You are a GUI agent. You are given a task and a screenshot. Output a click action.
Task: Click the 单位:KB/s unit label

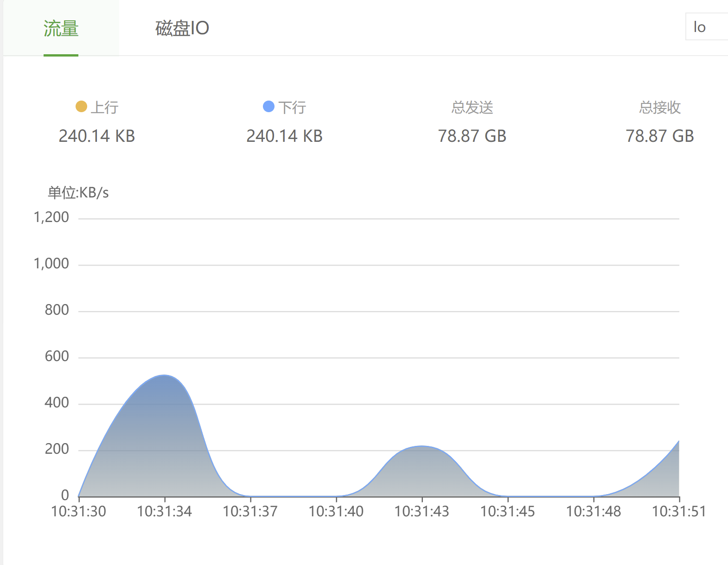tap(78, 192)
